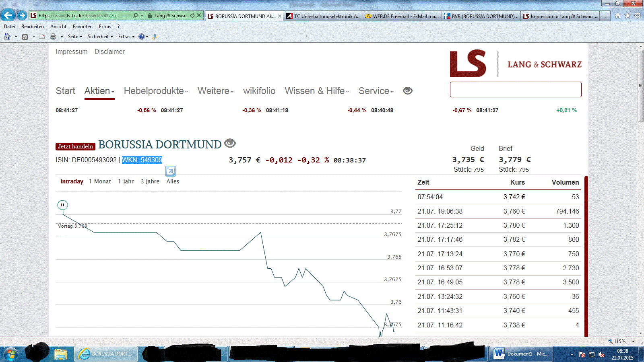The height and width of the screenshot is (362, 644).
Task: Open Favorites with the star icon
Action: tap(627, 16)
